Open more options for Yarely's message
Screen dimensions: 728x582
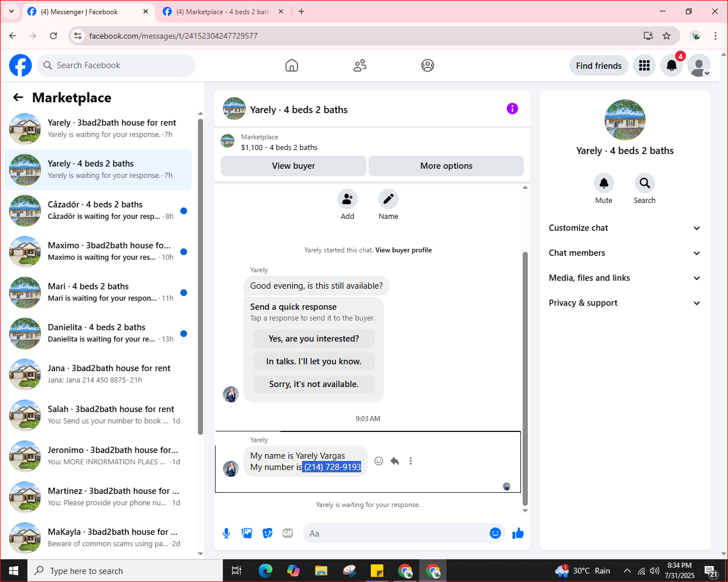(x=411, y=461)
